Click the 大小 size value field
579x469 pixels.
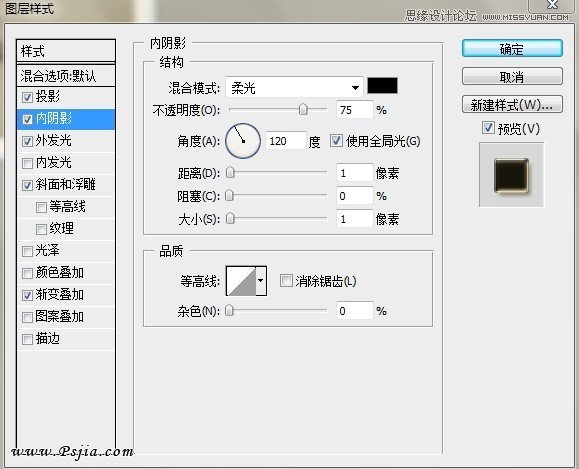(x=354, y=219)
